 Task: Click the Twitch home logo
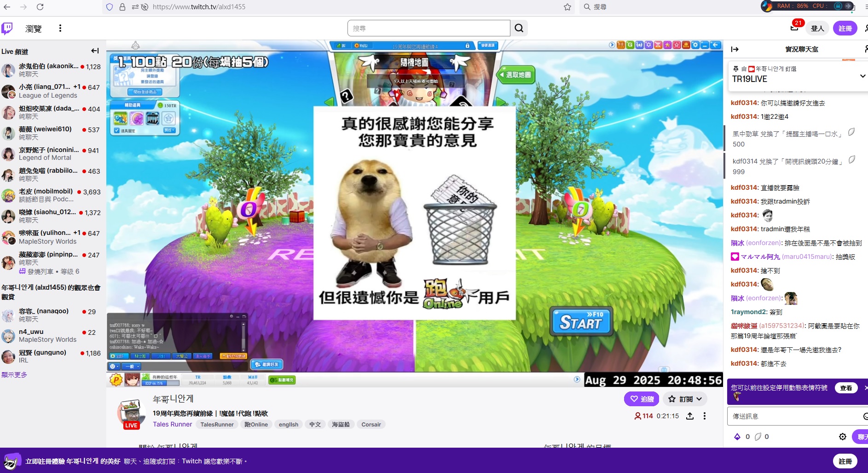click(7, 28)
